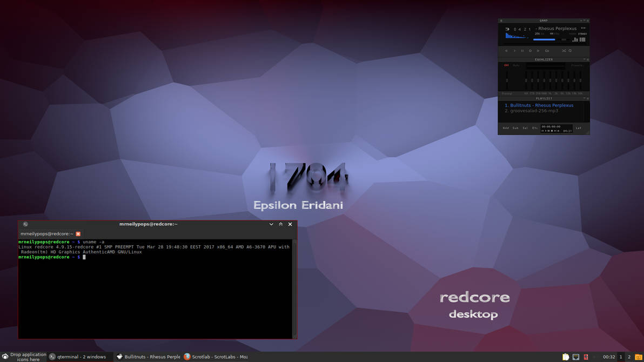Screen dimensions: 644x362
Task: Click inside the terminal at the prompt
Action: tap(84, 257)
